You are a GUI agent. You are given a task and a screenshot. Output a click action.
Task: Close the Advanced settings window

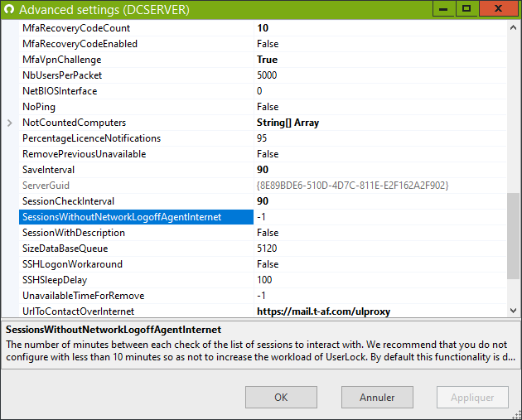tap(498, 8)
